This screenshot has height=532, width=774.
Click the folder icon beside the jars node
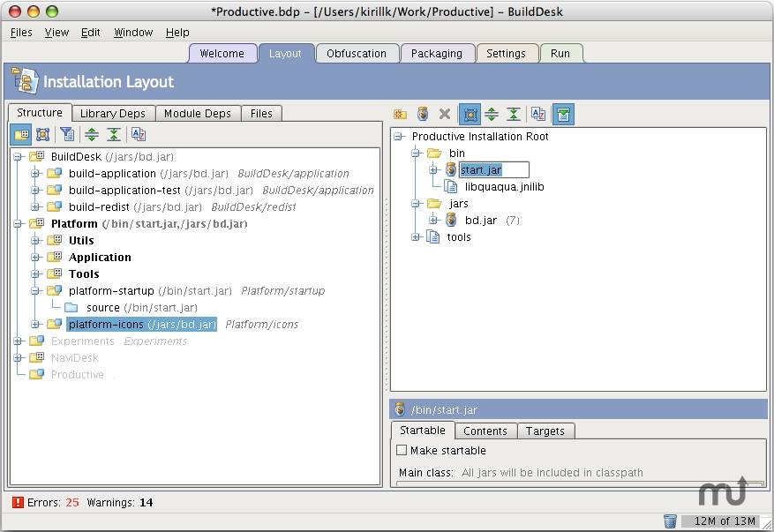pyautogui.click(x=434, y=203)
